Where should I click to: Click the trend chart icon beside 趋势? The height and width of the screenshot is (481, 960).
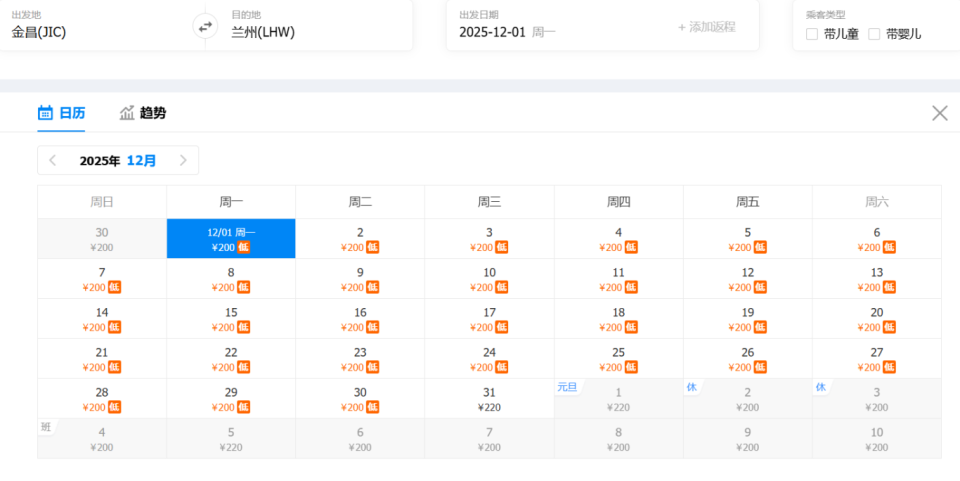pyautogui.click(x=127, y=113)
